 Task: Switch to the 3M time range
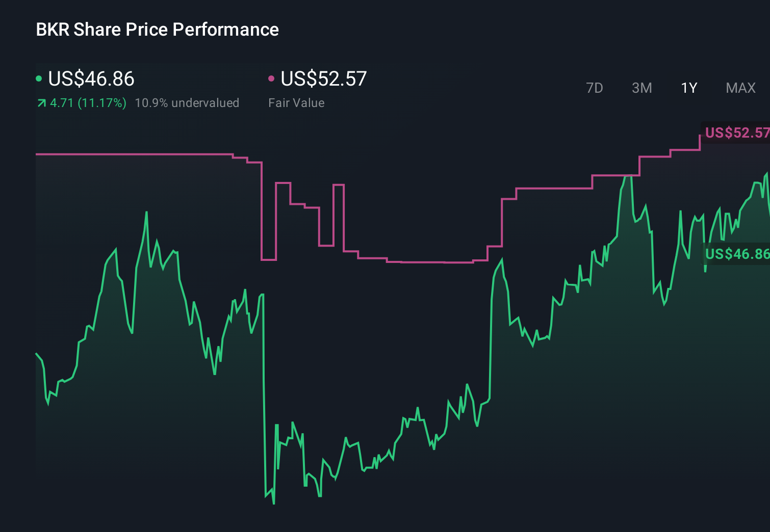point(641,88)
